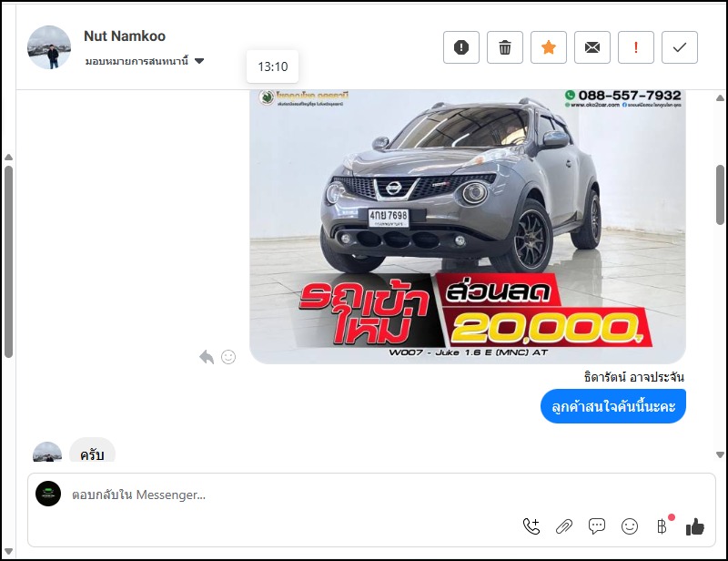Open saved replies speech-bubble icon
Viewport: 728px width, 561px height.
[597, 526]
